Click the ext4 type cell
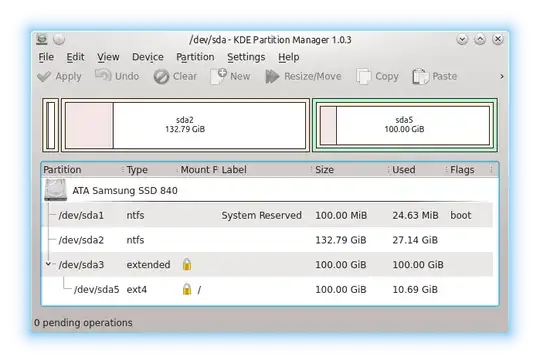 tap(137, 289)
